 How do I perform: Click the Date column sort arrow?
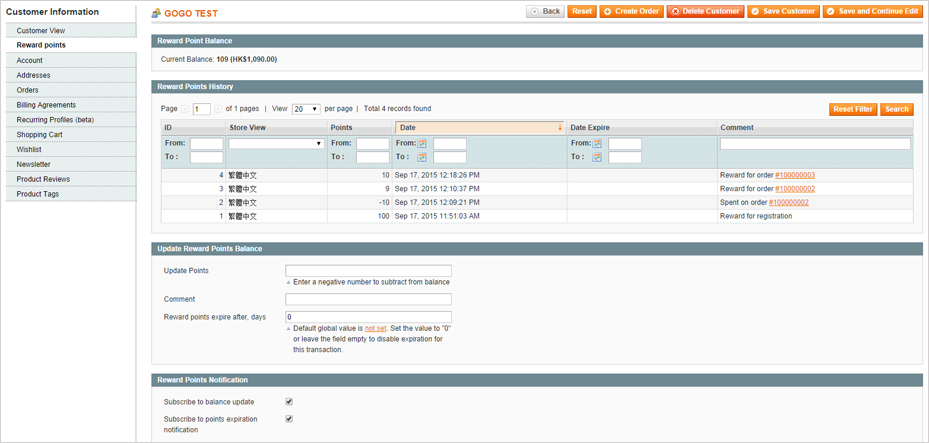[x=559, y=128]
